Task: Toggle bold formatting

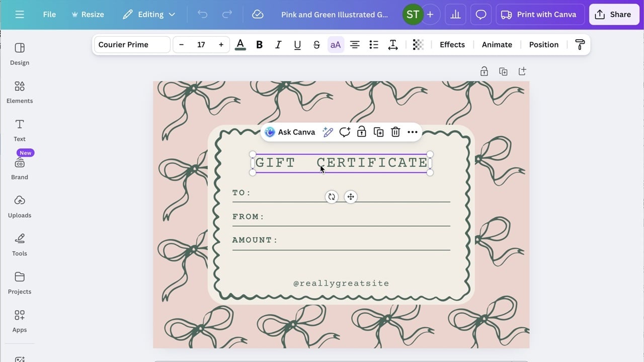Action: (259, 45)
